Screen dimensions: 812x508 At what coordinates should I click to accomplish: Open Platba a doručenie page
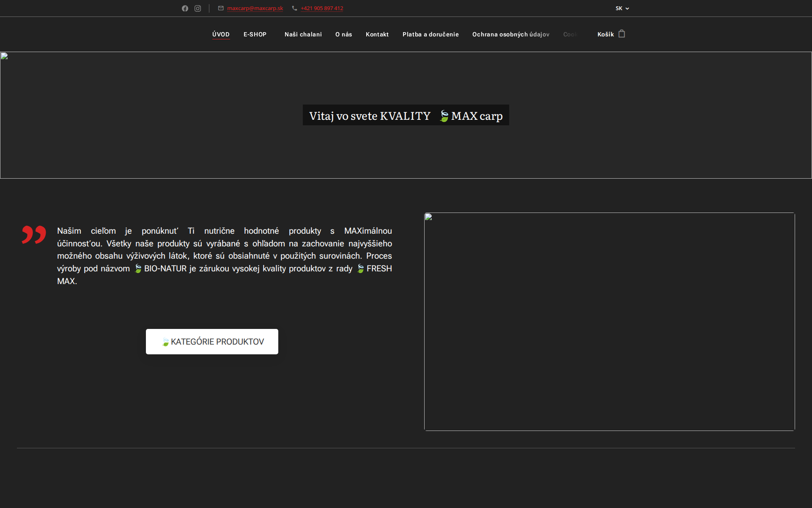pyautogui.click(x=431, y=34)
